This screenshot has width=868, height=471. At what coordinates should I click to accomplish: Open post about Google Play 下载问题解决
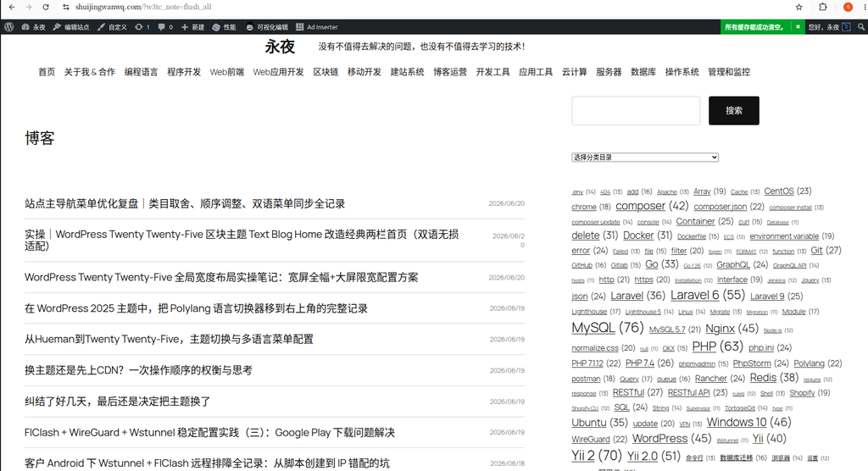(210, 432)
